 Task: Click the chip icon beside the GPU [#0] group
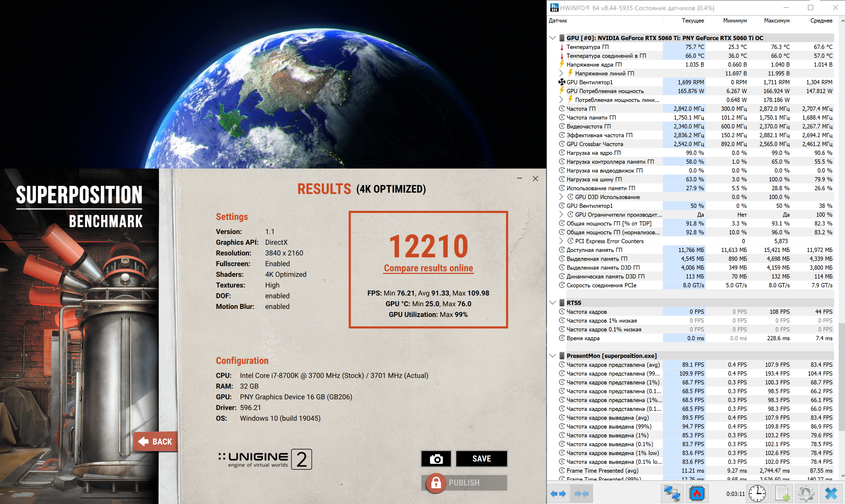coord(562,38)
